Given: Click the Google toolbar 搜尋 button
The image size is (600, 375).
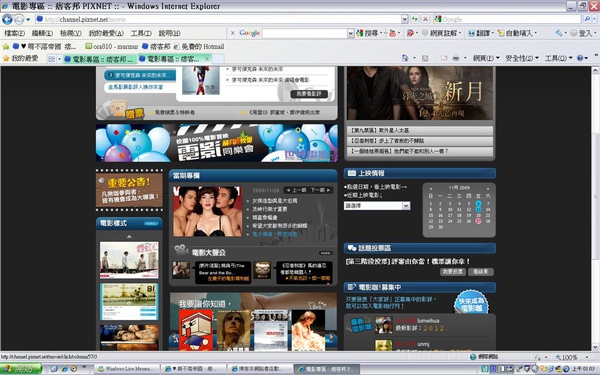Looking at the screenshot, I should click(367, 33).
